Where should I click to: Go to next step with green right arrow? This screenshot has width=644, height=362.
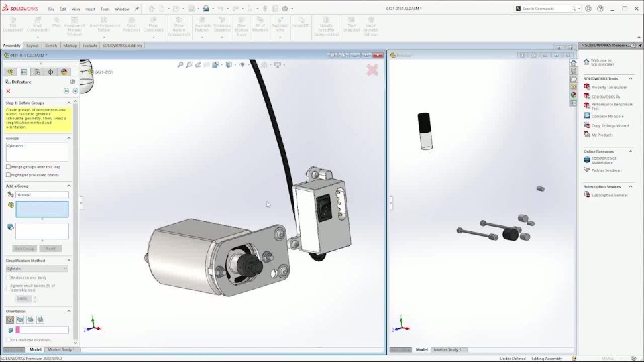pyautogui.click(x=75, y=90)
